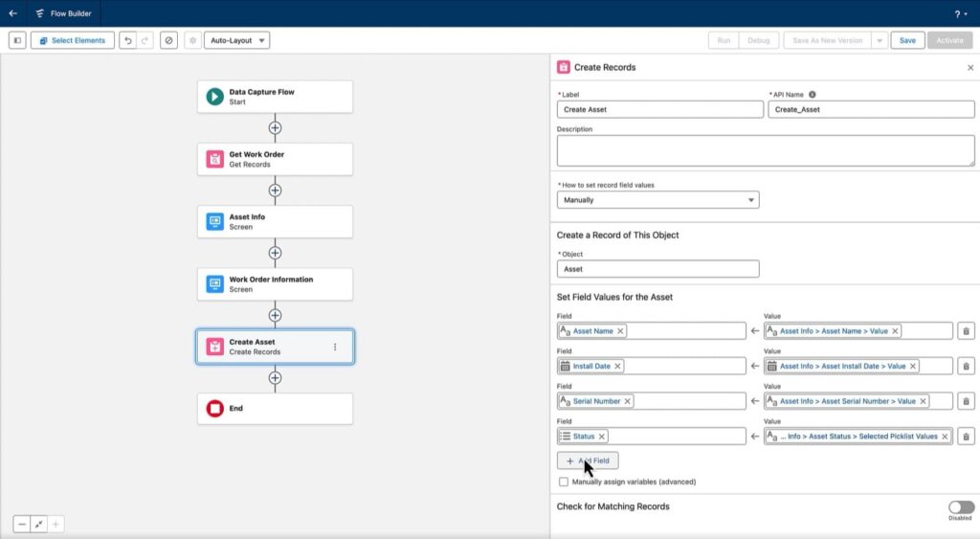The height and width of the screenshot is (539, 980).
Task: Click the Save button
Action: pyautogui.click(x=907, y=40)
